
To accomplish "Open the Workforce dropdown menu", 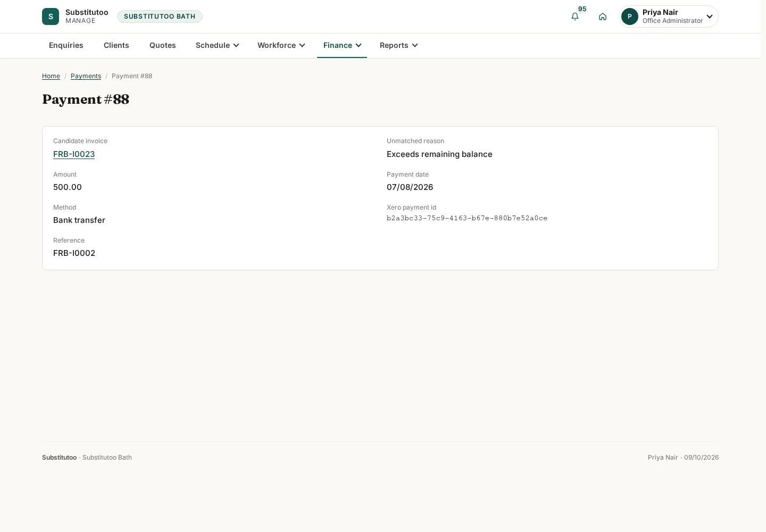I will pyautogui.click(x=281, y=45).
